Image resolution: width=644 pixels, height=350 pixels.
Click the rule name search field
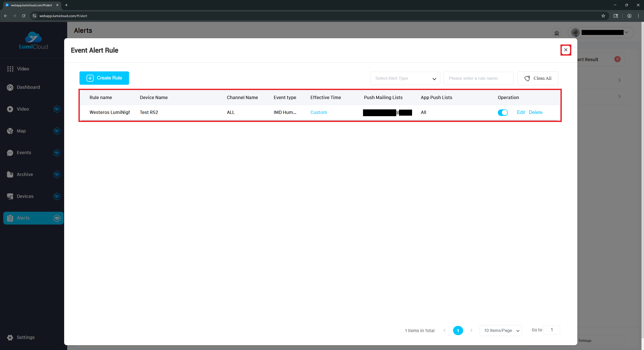(x=478, y=78)
